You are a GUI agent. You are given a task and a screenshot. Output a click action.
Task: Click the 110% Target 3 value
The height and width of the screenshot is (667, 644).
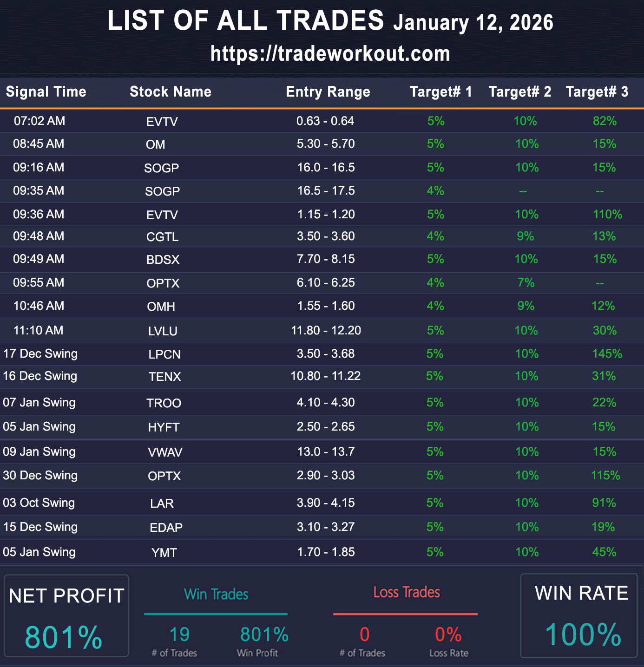point(607,215)
